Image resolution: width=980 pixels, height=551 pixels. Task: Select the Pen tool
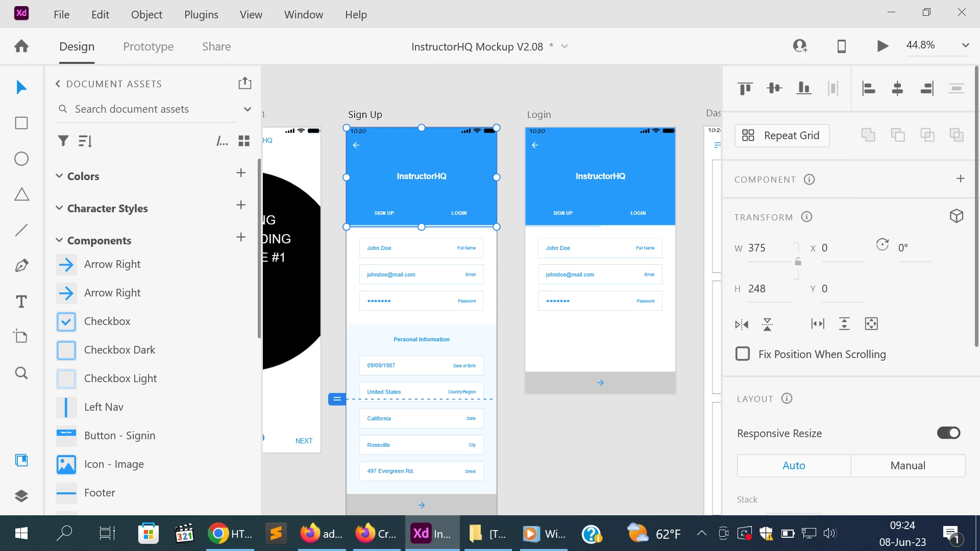pyautogui.click(x=21, y=266)
